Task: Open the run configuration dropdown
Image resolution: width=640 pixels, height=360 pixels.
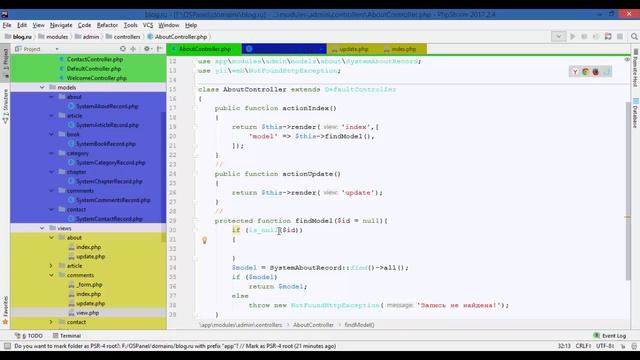Action: pyautogui.click(x=558, y=37)
